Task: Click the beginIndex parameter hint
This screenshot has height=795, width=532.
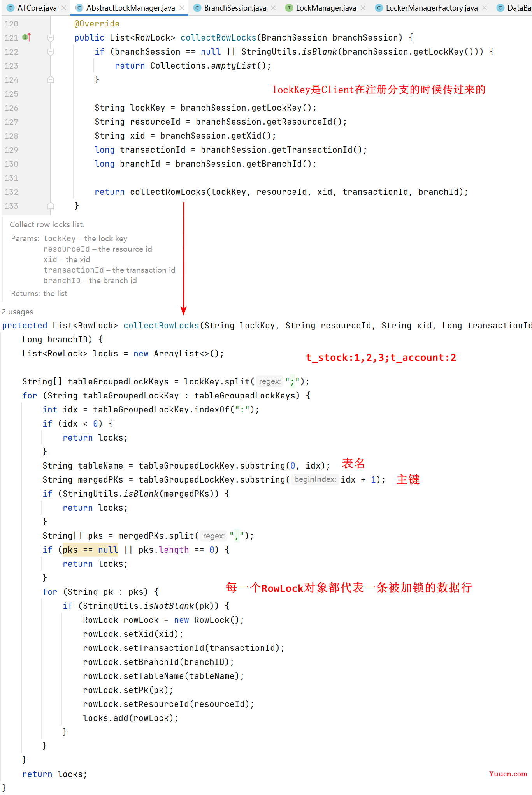Action: point(315,479)
